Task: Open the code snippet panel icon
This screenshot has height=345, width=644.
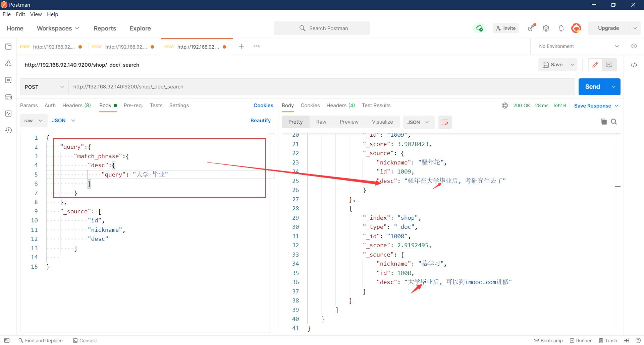Action: click(x=634, y=65)
